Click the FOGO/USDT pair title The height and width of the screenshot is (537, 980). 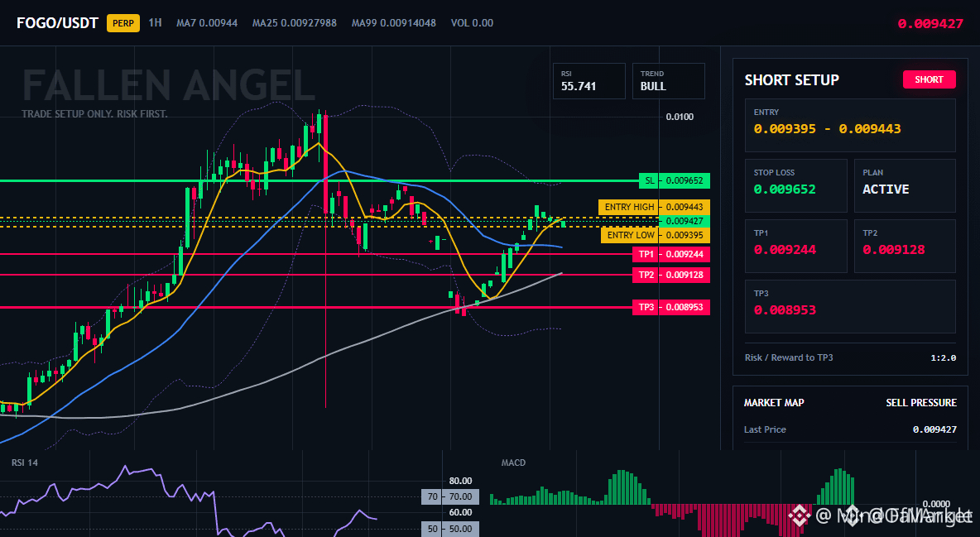click(57, 23)
